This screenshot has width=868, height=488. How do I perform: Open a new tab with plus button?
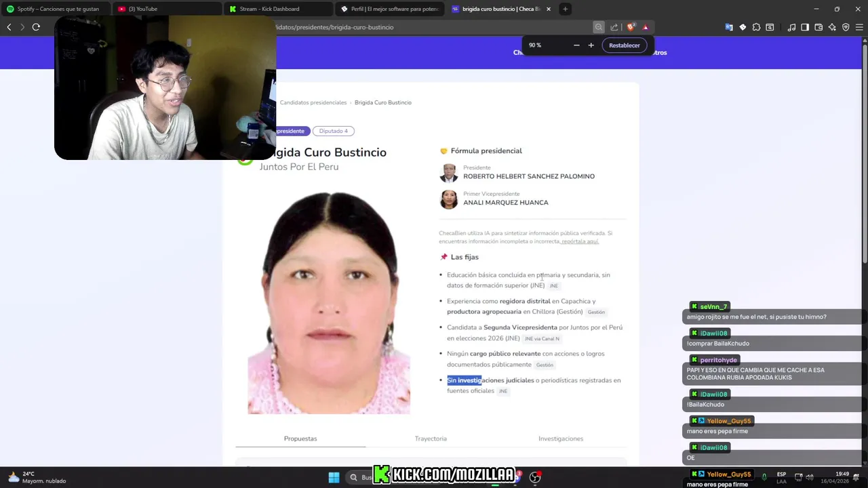click(x=565, y=9)
